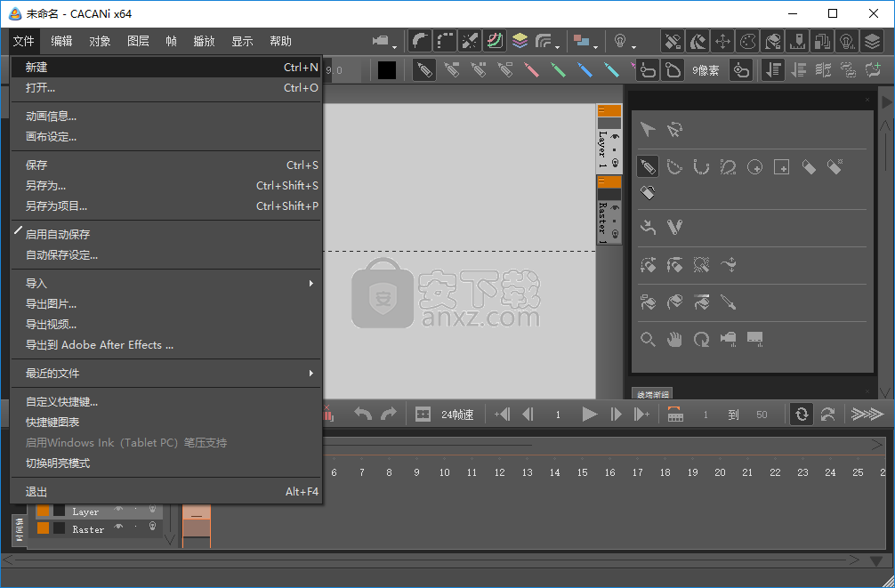Click the color palette icon in top toolbar
Viewport: 895px width, 588px height.
pos(747,41)
